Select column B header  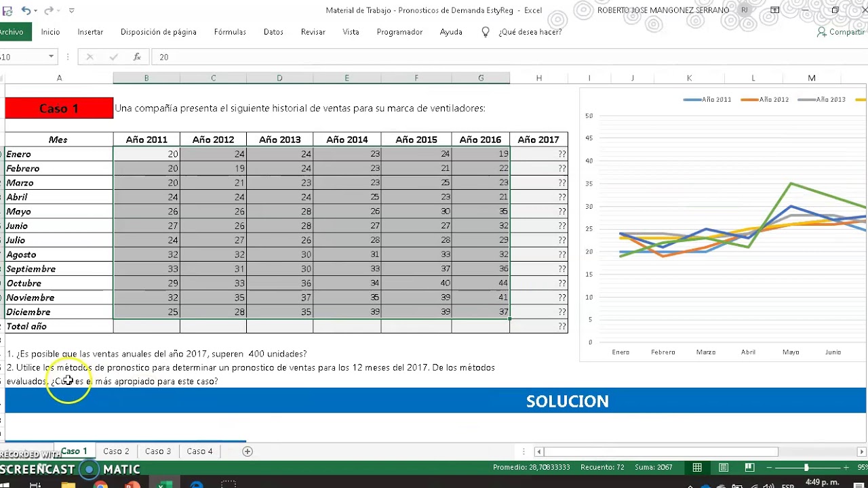click(146, 78)
